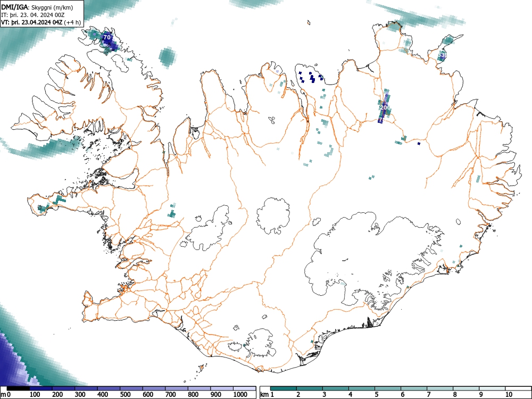
Task: Click the '339' visibility value on the map
Action: [x=443, y=55]
